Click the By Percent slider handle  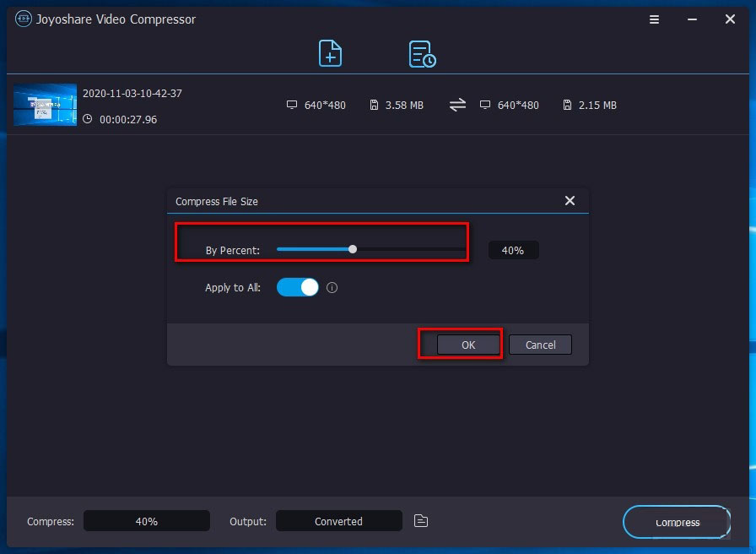pyautogui.click(x=353, y=248)
